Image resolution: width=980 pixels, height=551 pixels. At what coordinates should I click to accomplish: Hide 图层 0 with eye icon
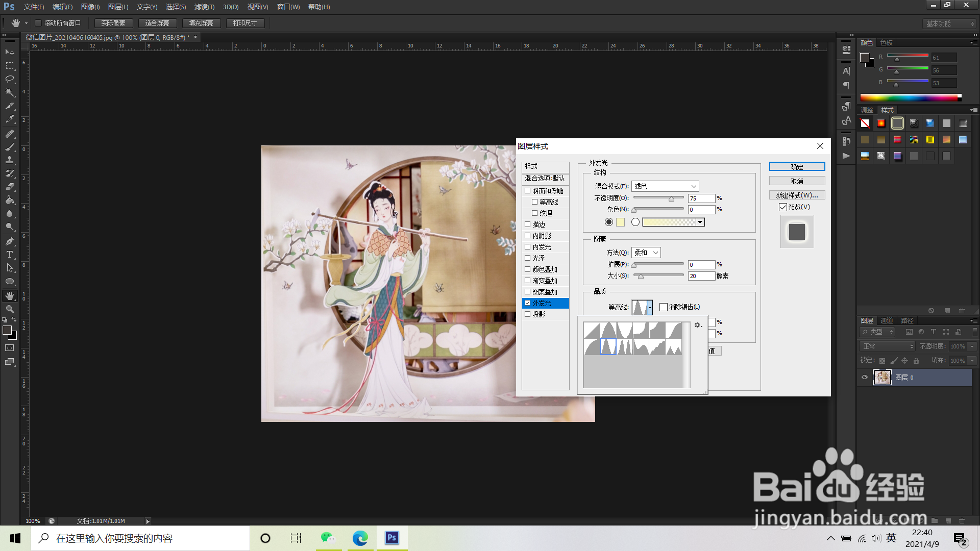click(865, 378)
